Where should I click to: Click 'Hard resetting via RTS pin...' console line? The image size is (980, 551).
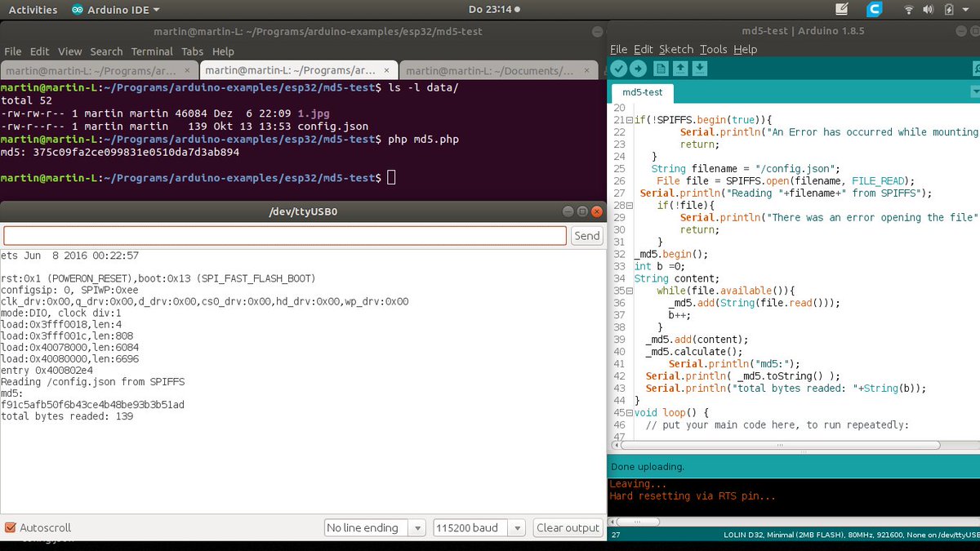tap(693, 495)
